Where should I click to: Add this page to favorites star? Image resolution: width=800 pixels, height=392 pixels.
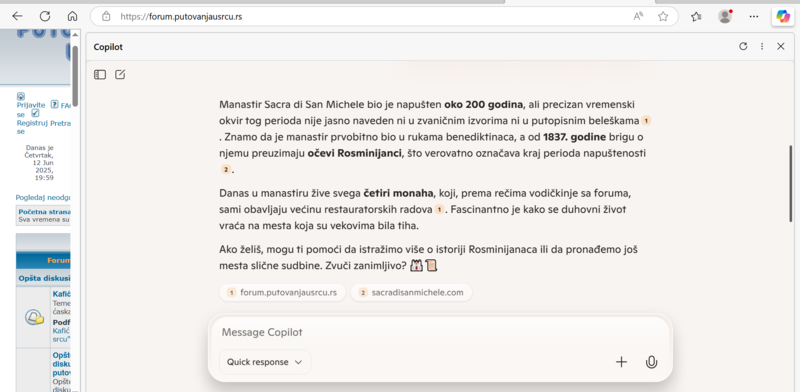click(663, 16)
